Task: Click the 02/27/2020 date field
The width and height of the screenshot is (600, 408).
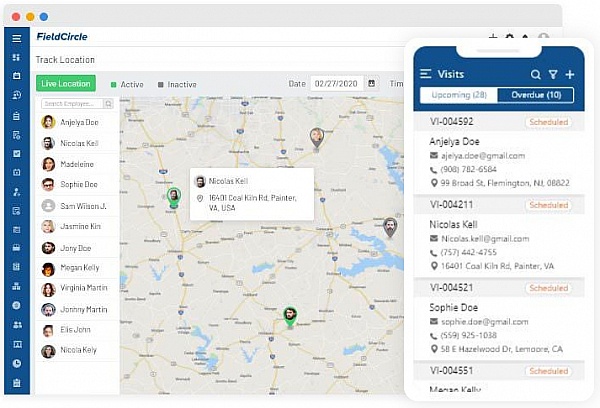Action: click(337, 84)
